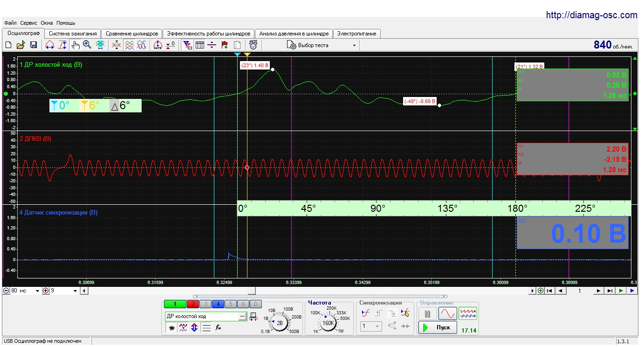
Task: Toggle the dashed lines style icon
Action: (206, 328)
